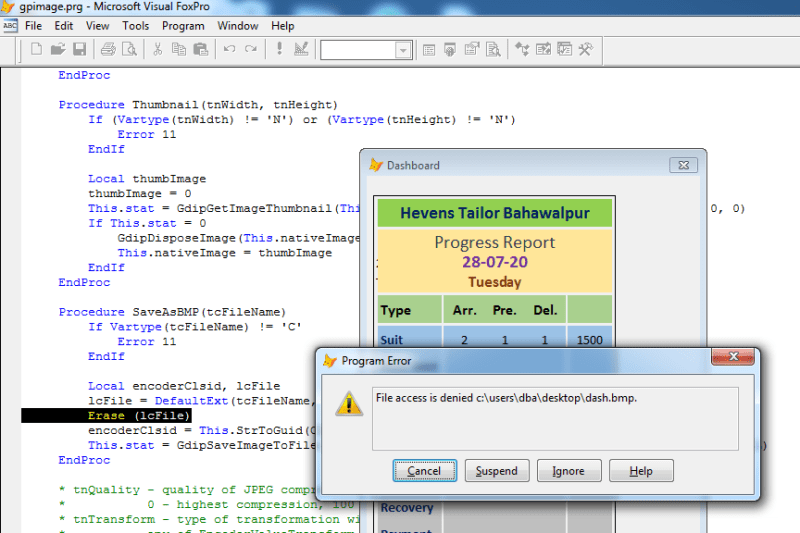Click the Paste clipboard icon
The width and height of the screenshot is (800, 533).
(x=201, y=49)
